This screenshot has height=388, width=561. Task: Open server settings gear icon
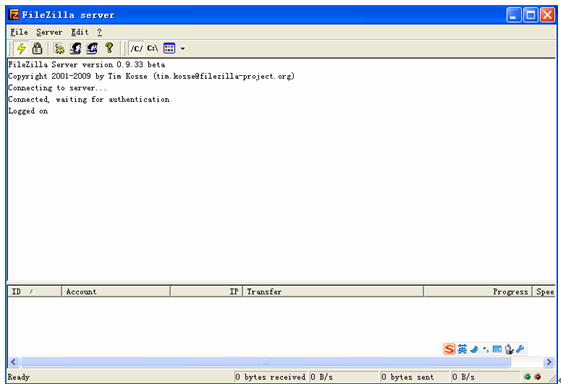pos(59,48)
